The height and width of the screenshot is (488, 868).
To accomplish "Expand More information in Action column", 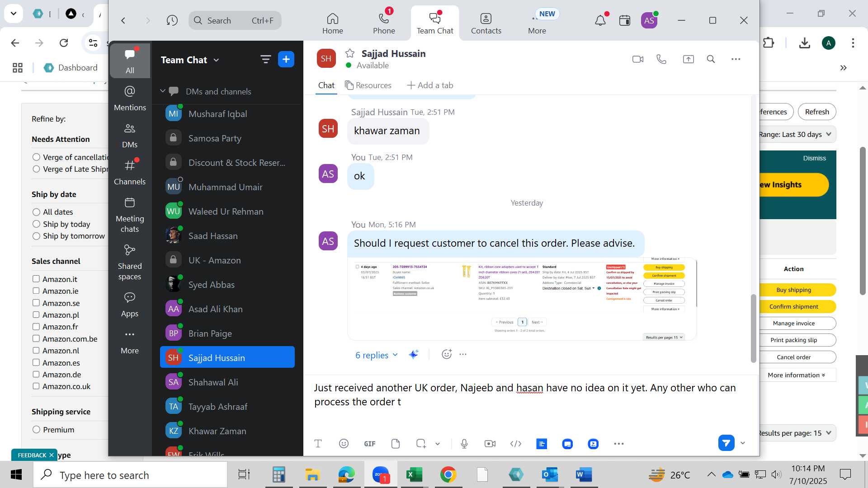I will [x=796, y=375].
